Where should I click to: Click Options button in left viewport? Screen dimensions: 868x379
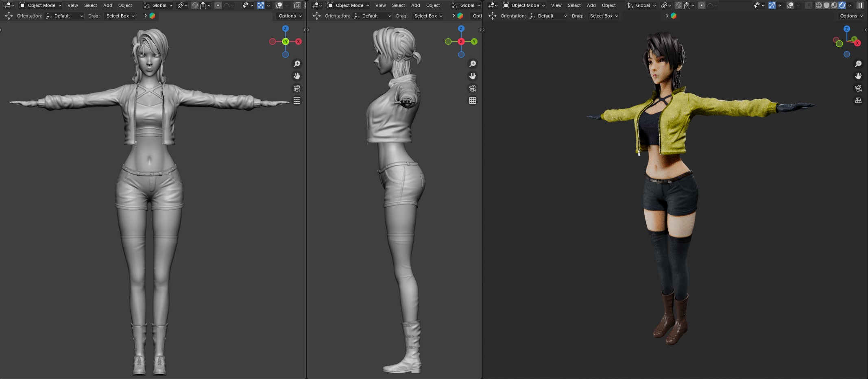[290, 16]
